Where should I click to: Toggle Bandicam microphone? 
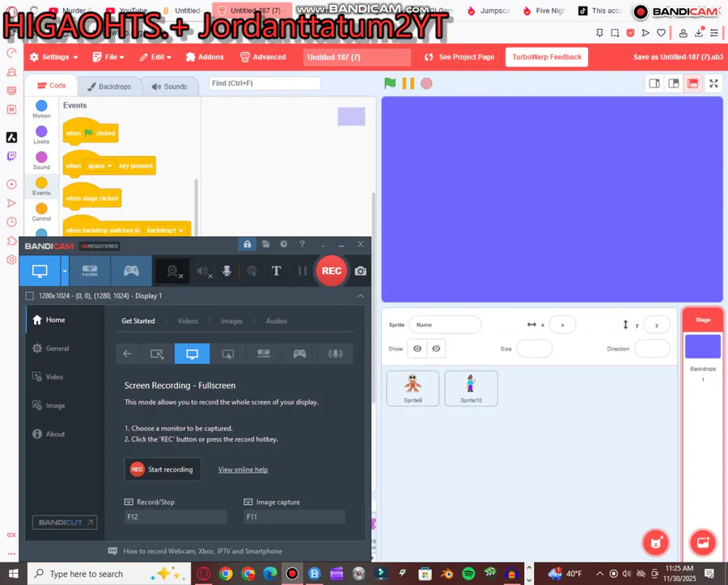click(x=226, y=271)
